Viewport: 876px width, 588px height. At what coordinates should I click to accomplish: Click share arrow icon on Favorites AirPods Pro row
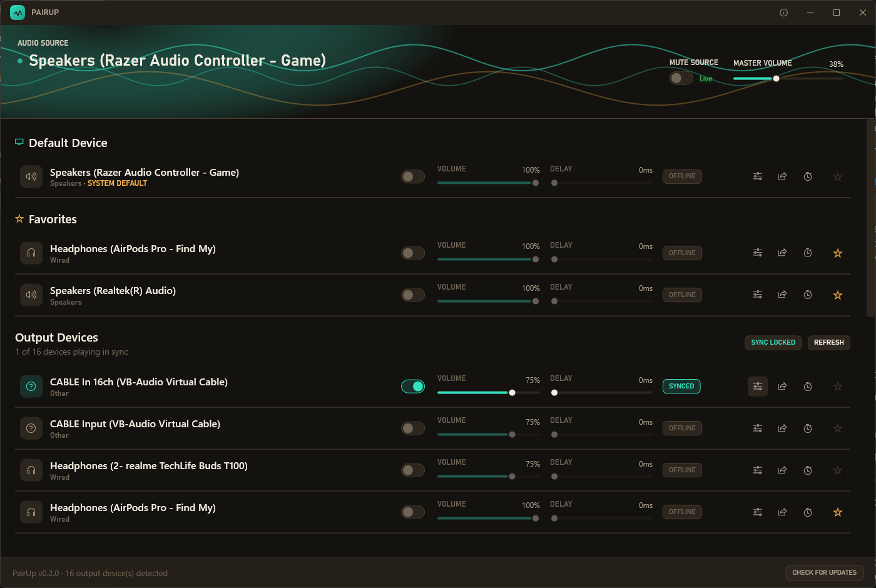(x=782, y=253)
